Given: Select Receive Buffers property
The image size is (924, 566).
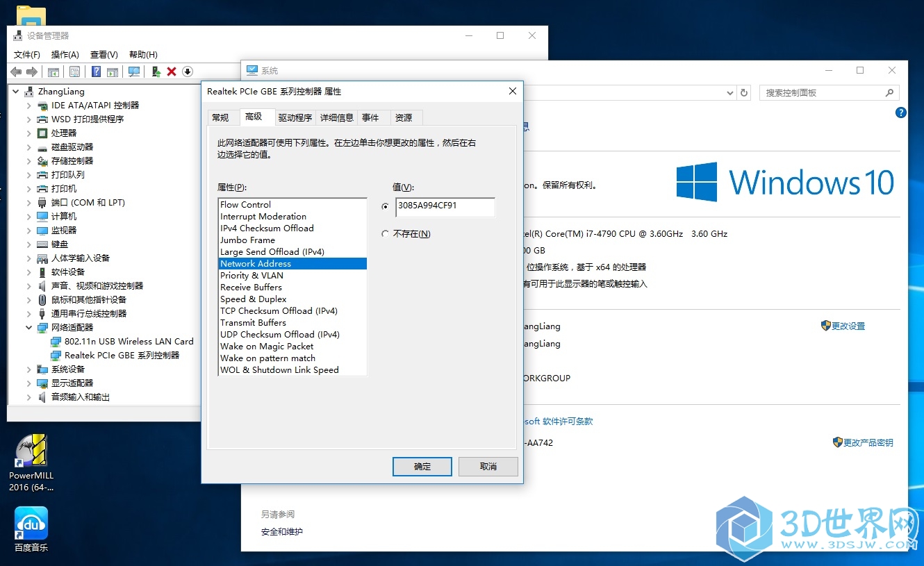Looking at the screenshot, I should pyautogui.click(x=292, y=287).
